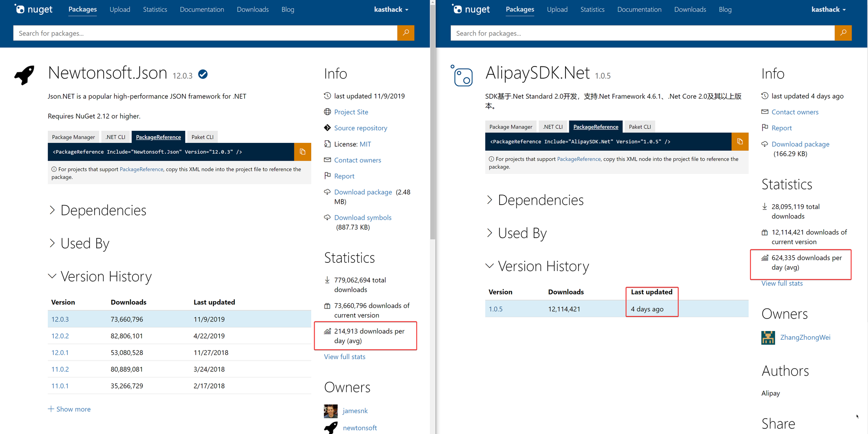Focus search packages field in right window
Screen dimensions: 868x434
tap(643, 33)
